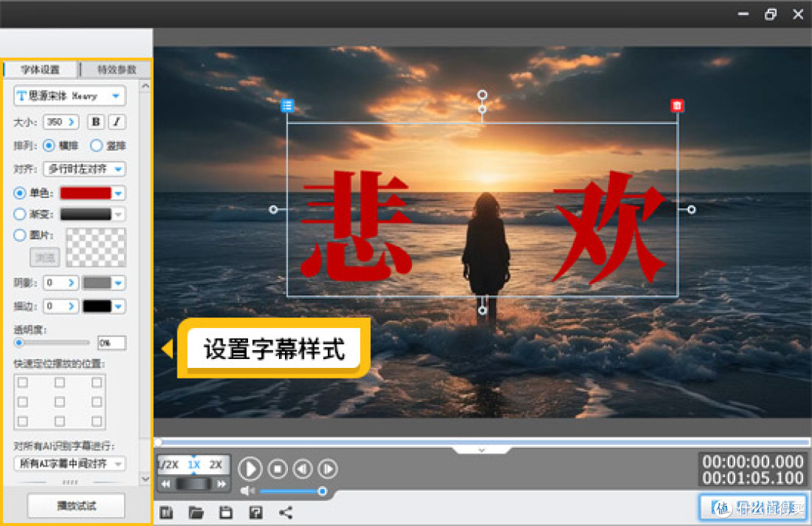Viewport: 812px width, 526px height.
Task: Switch to 字体设置 tab
Action: 41,69
